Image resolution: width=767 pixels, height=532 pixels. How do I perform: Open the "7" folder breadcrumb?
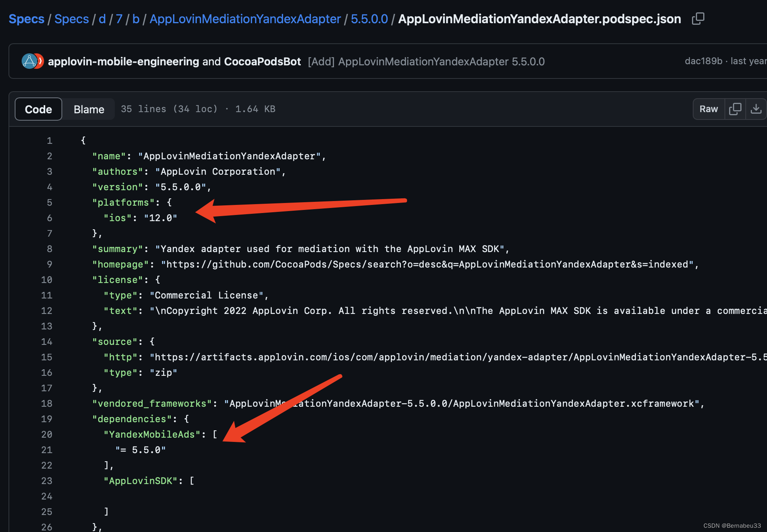click(x=119, y=19)
